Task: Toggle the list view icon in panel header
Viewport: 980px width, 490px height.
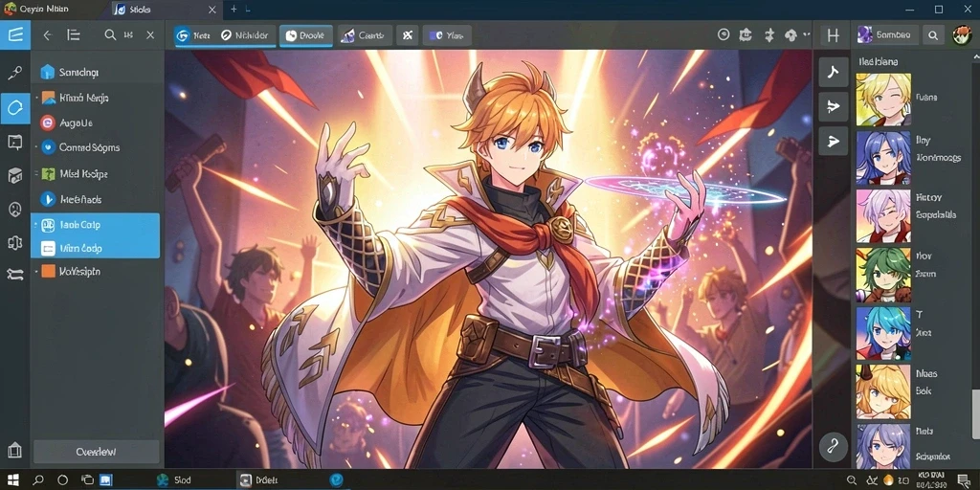Action: point(74,35)
